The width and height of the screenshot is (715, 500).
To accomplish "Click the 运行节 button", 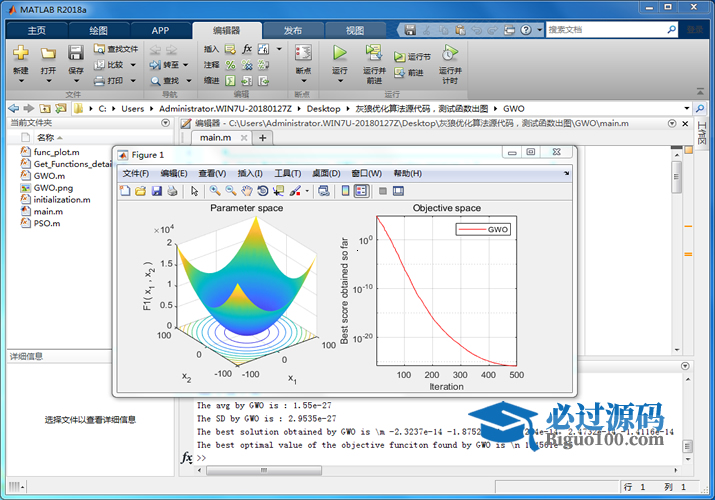I will [412, 57].
